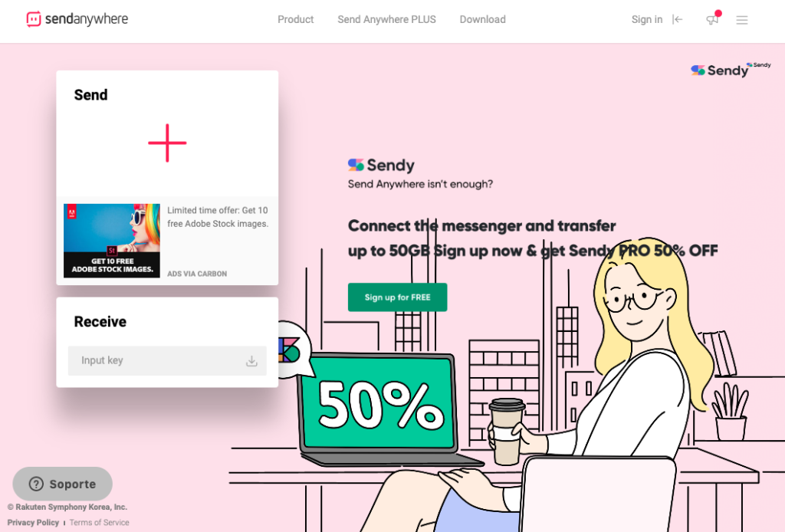
Task: Click the ADS VIA CARBON link
Action: click(x=197, y=274)
